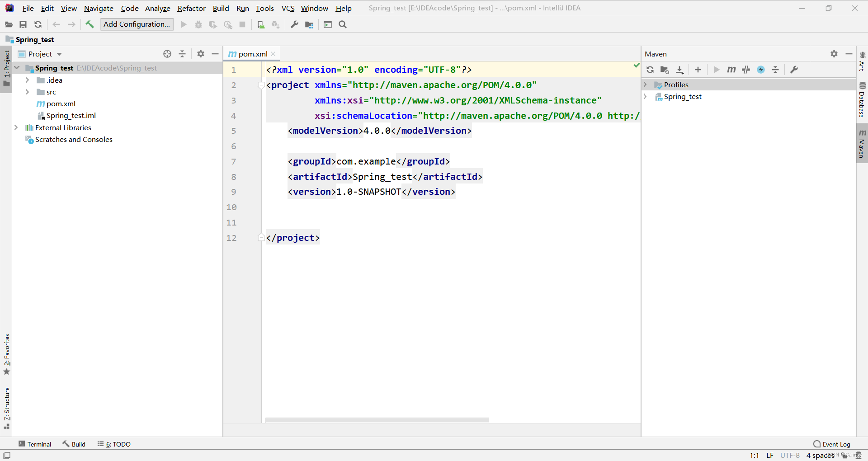868x461 pixels.
Task: Click the Add Maven Project plus icon
Action: coord(698,70)
